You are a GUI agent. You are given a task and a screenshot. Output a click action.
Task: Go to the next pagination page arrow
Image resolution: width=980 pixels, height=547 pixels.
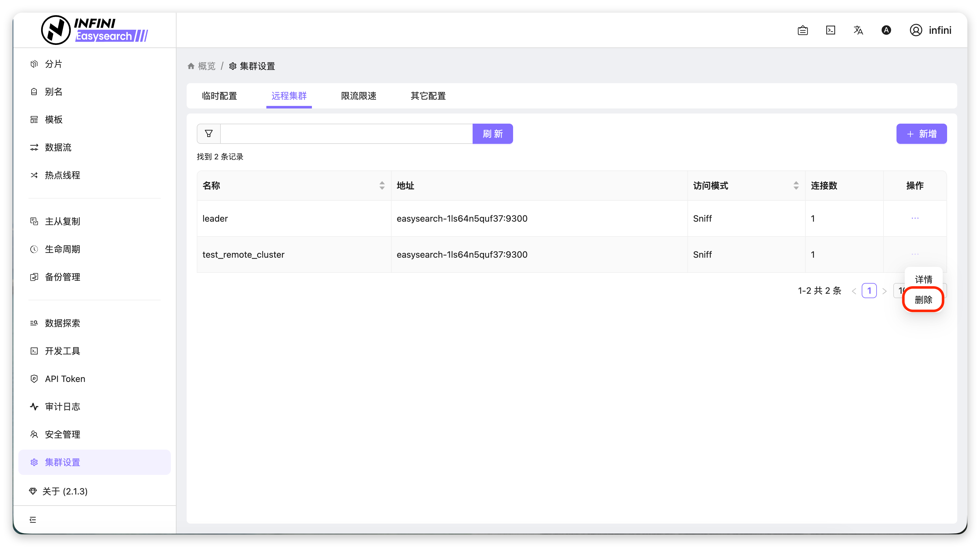[x=884, y=291]
